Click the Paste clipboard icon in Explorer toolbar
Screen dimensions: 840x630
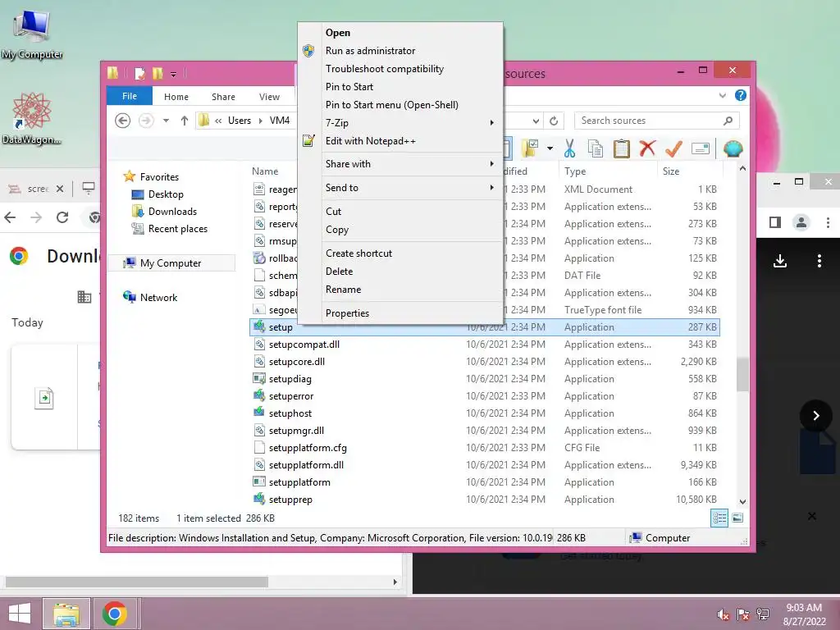[x=622, y=148]
